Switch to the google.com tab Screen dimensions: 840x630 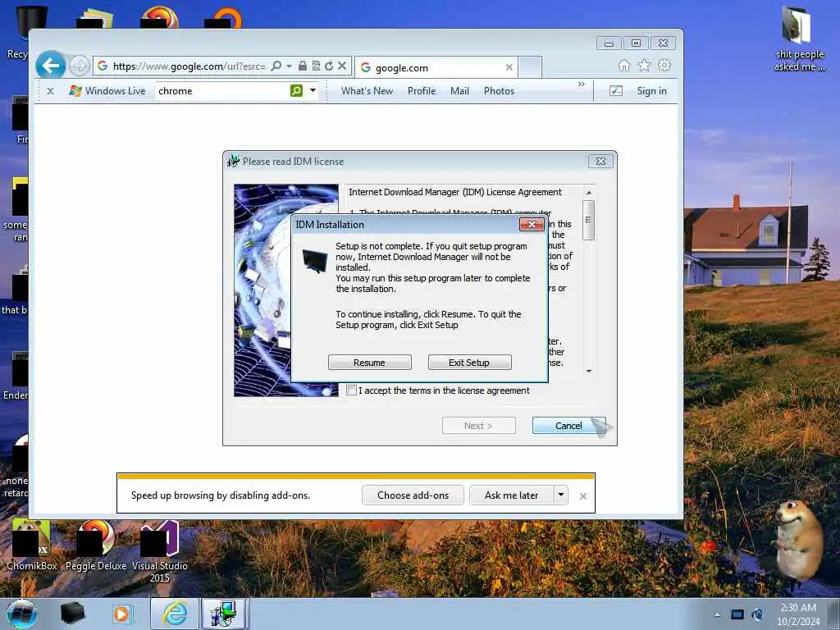pyautogui.click(x=435, y=67)
